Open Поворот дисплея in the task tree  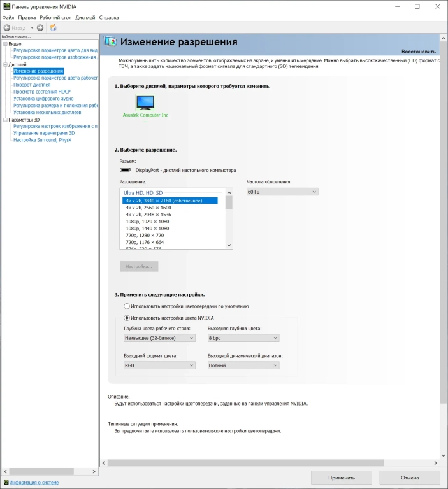click(x=32, y=85)
